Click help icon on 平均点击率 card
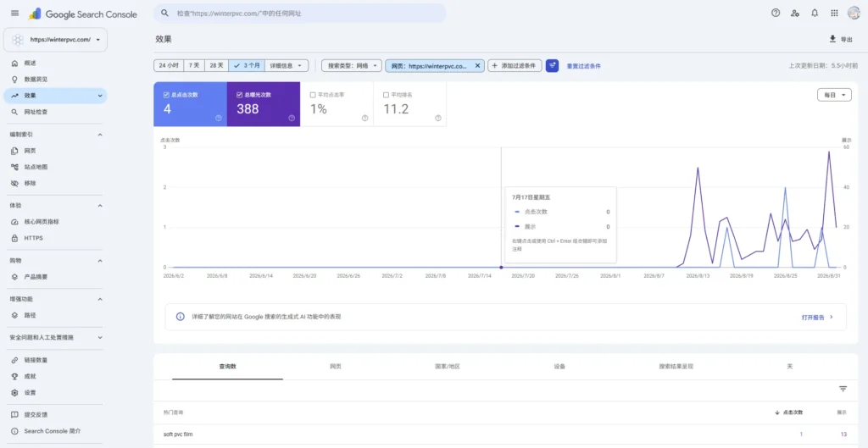The image size is (868, 448). [x=364, y=118]
